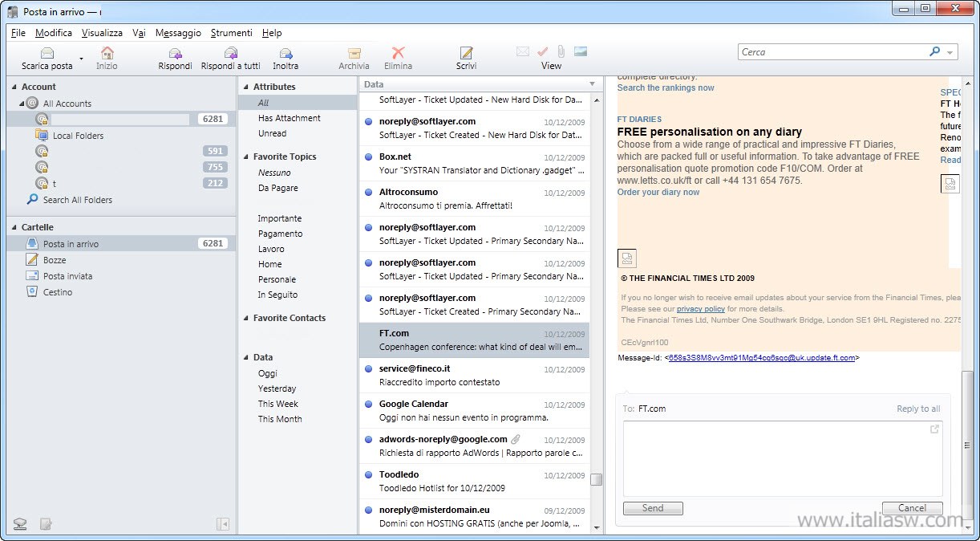The image size is (980, 541).
Task: Open the File menu
Action: pyautogui.click(x=18, y=33)
